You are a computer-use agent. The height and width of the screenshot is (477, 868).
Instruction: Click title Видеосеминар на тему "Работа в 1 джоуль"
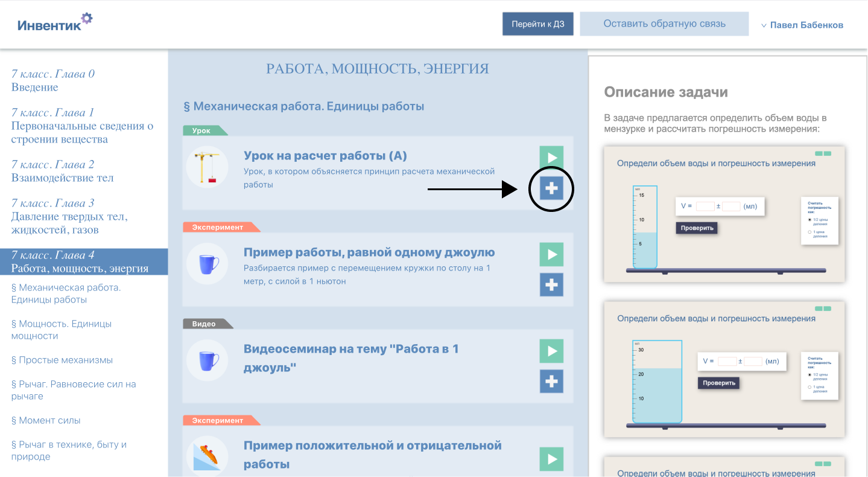(351, 358)
